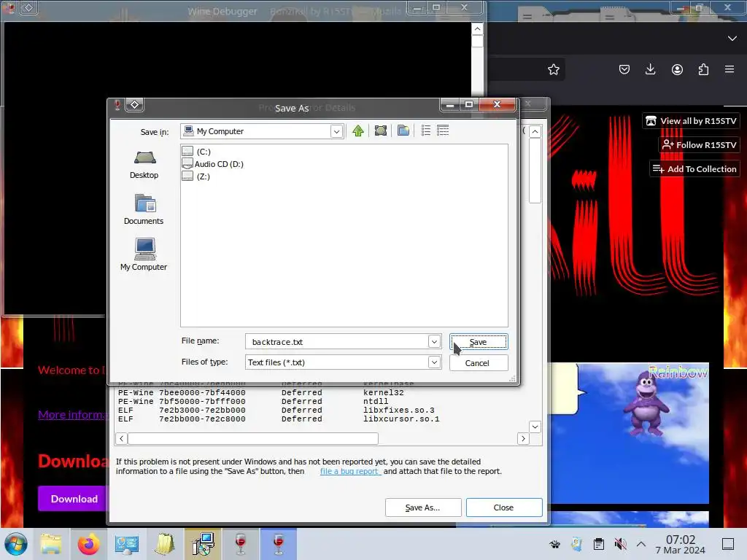Click the Bonzi Buddy screenshot thumbnail
747x560 pixels.
[x=630, y=433]
